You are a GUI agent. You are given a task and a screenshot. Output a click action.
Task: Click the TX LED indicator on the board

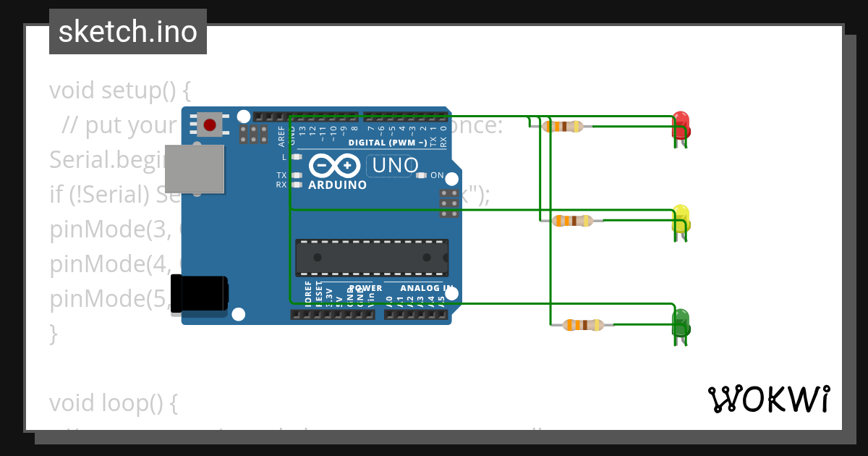click(x=295, y=175)
